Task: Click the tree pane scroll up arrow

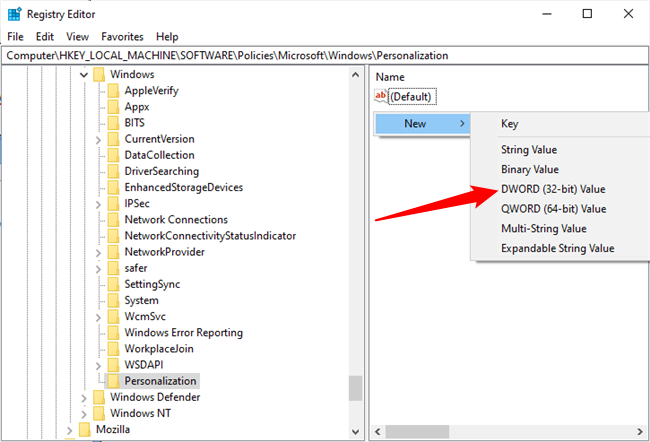Action: pyautogui.click(x=355, y=75)
